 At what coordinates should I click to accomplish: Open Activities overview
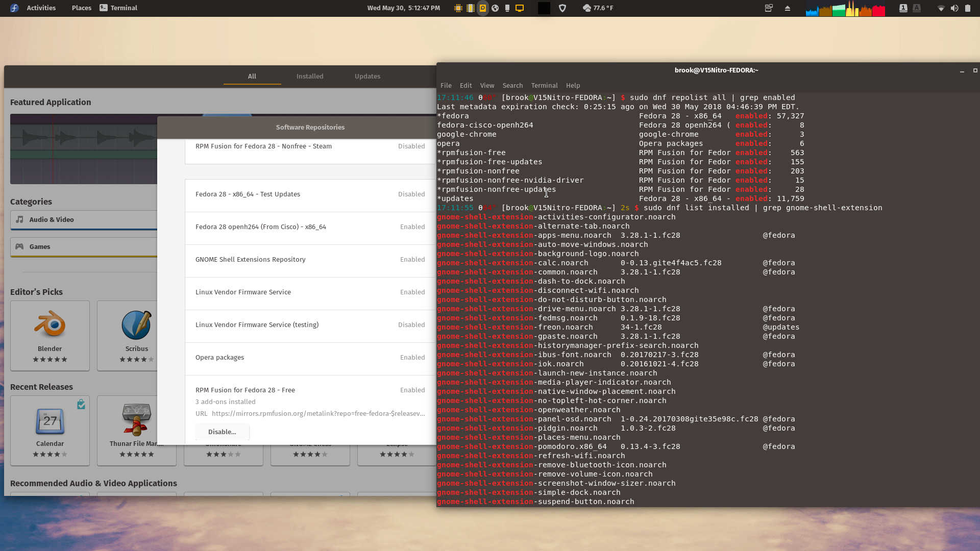click(x=41, y=8)
